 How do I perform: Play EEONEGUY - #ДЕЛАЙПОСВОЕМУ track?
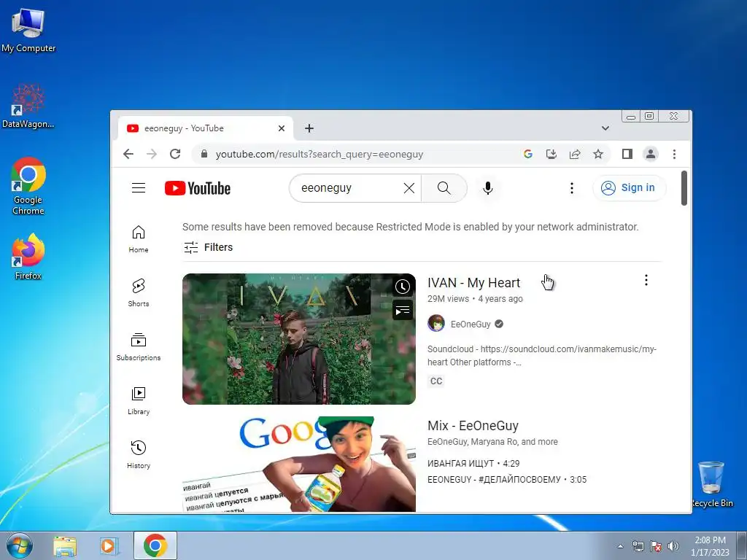[x=507, y=480]
